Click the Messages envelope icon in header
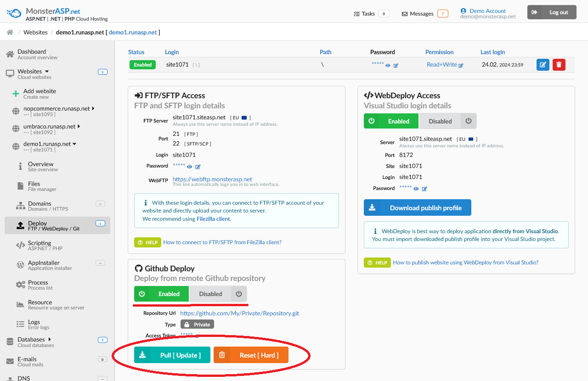Image resolution: width=588 pixels, height=381 pixels. [x=405, y=14]
